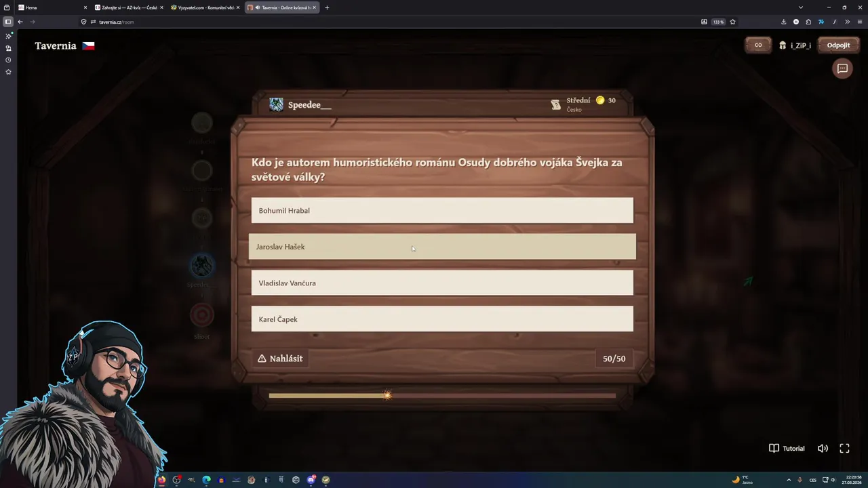
Task: Switch to the Herna browser tab
Action: click(x=52, y=7)
